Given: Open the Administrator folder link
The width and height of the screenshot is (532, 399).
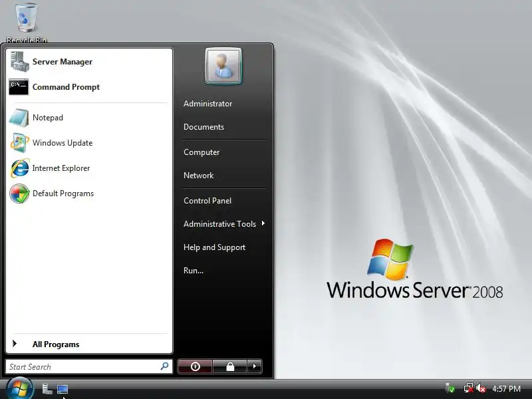Looking at the screenshot, I should [207, 104].
